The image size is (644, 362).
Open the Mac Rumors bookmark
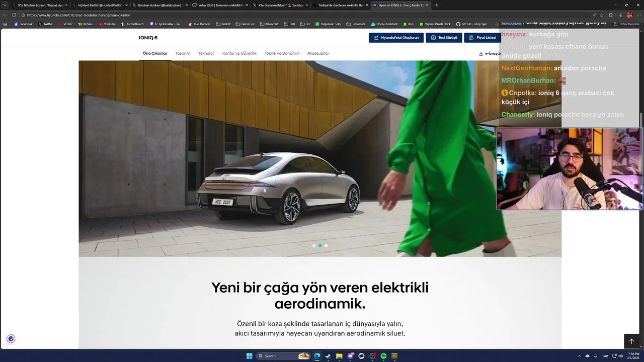click(x=199, y=24)
